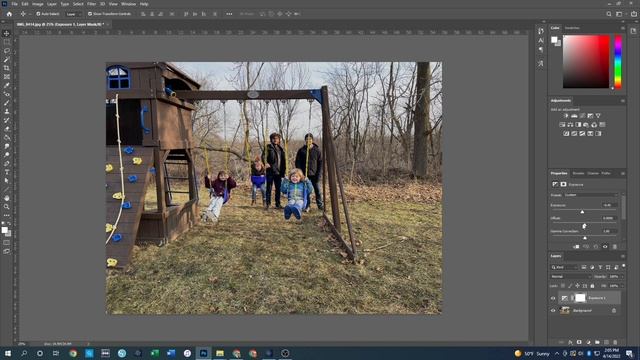Viewport: 640px width, 360px height.
Task: Toggle lock transparent pixels in Layers panel
Action: coord(563,286)
